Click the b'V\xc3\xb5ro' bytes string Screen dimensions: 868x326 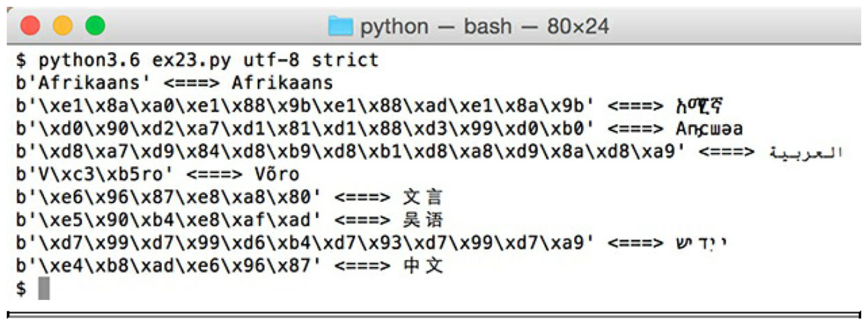coord(93,175)
